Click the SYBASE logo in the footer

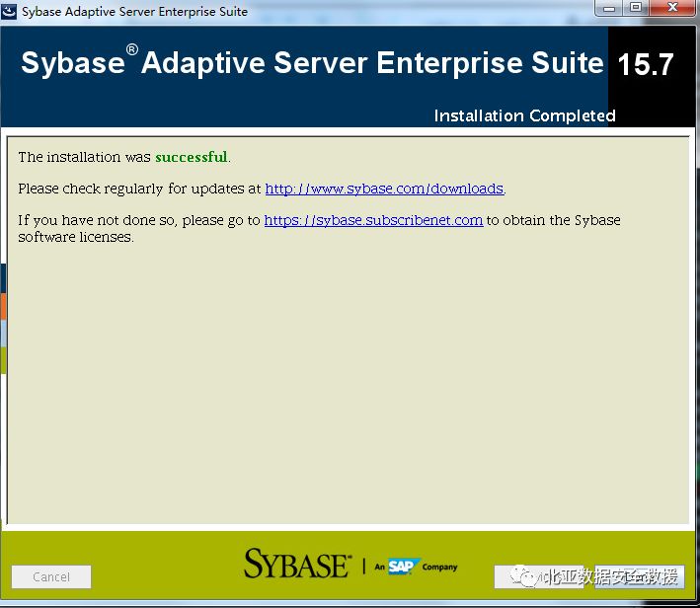click(297, 564)
